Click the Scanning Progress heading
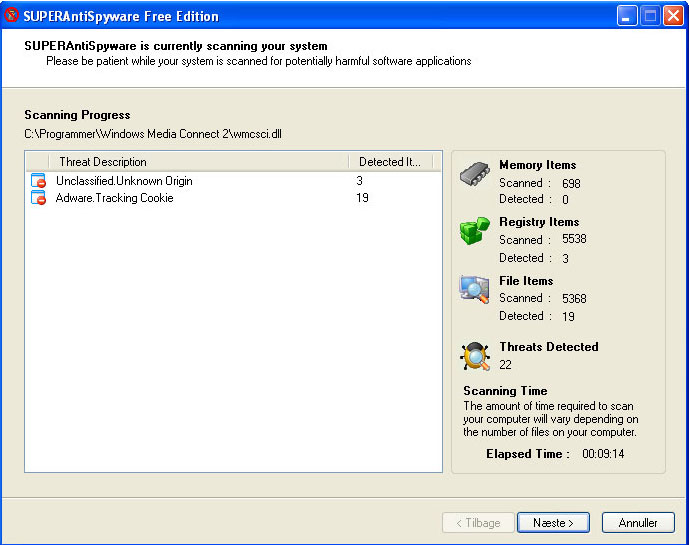689x545 pixels. 77,115
